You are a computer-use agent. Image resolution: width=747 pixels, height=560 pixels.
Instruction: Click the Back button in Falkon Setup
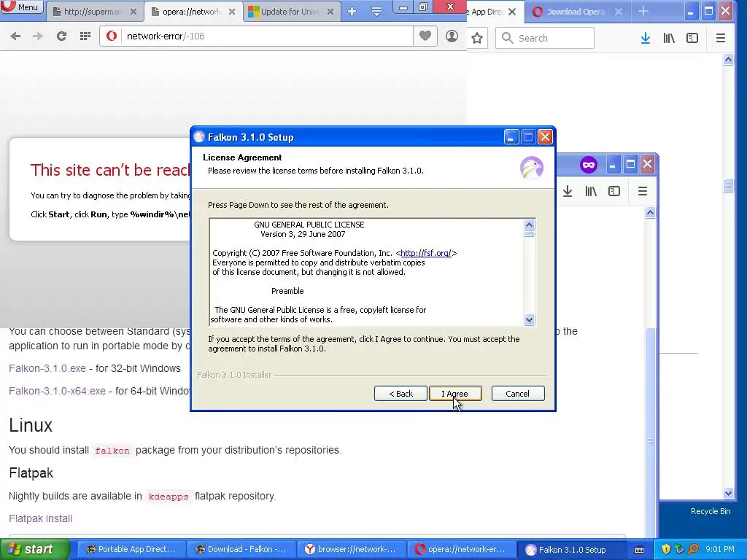tap(400, 394)
